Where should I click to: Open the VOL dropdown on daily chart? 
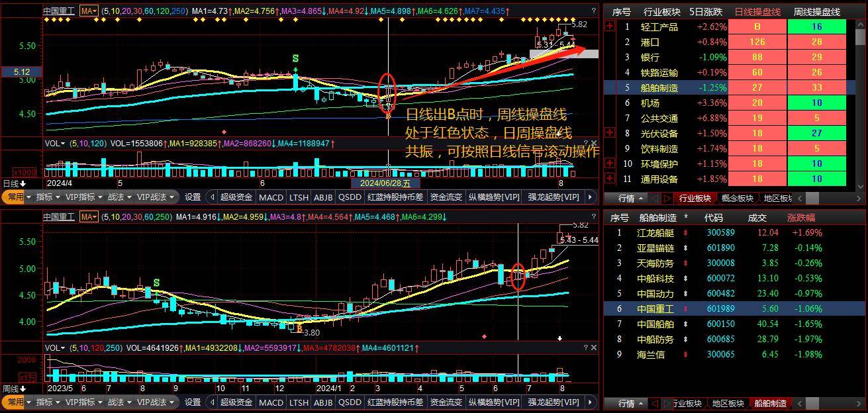tap(55, 143)
